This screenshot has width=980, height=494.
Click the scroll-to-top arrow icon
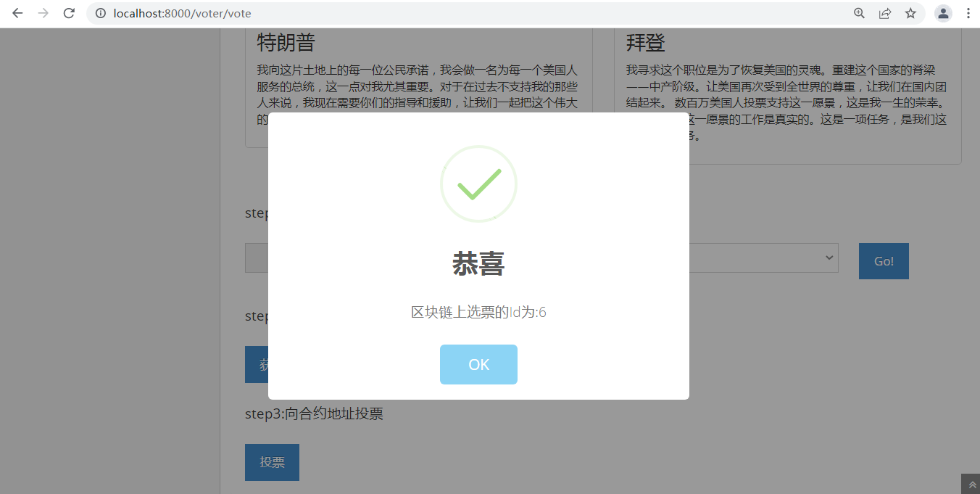[971, 485]
